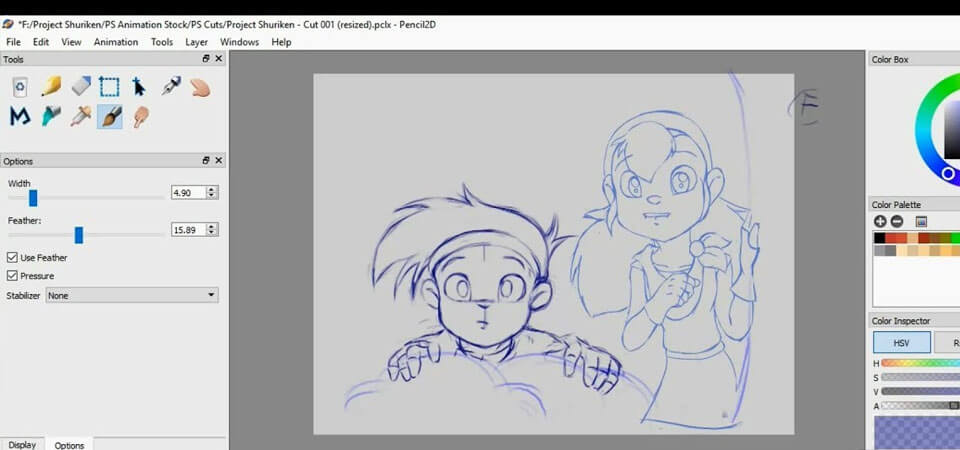Adjust the Hue slider in Color Inspector
Screen dimensions: 960x450
[x=921, y=363]
